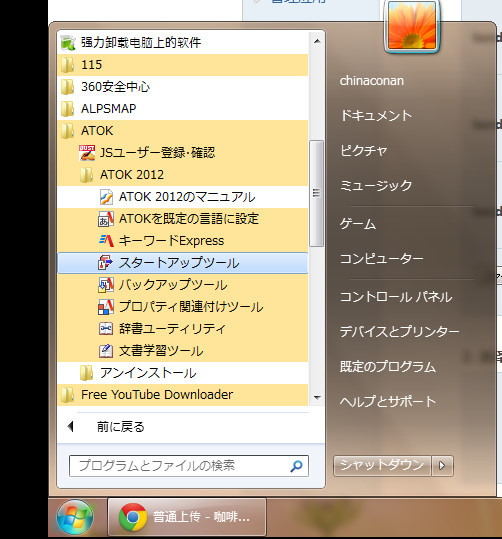The width and height of the screenshot is (502, 539).
Task: Click the 115 folder icon
Action: tap(67, 65)
